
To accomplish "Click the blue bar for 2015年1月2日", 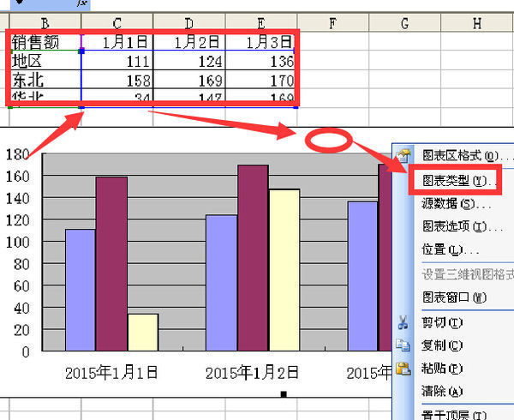I will pyautogui.click(x=222, y=283).
